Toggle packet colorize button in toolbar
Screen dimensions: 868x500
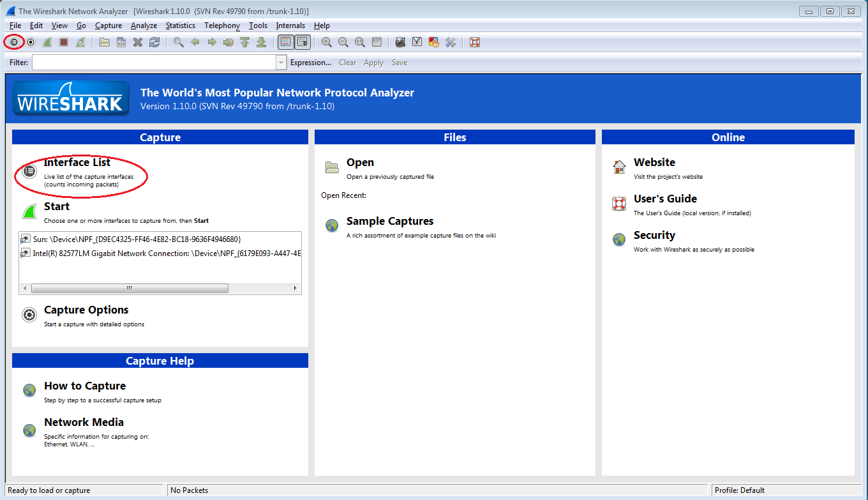coord(285,42)
